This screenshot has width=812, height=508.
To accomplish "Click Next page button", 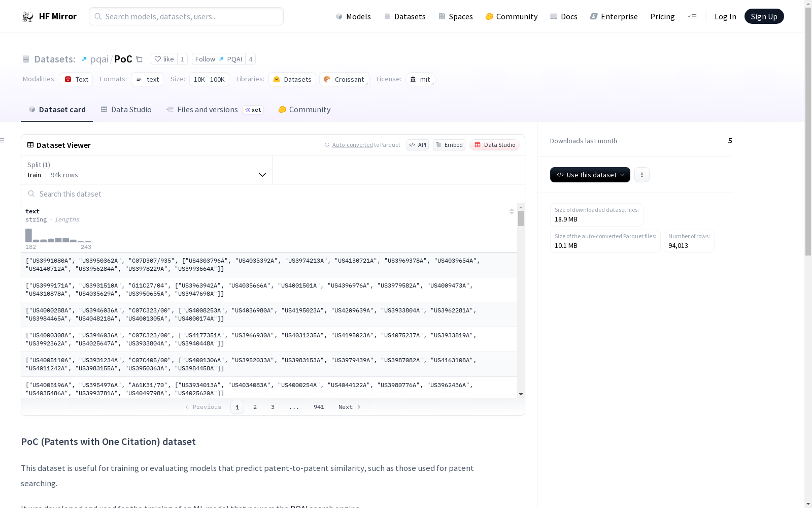I will tap(350, 407).
